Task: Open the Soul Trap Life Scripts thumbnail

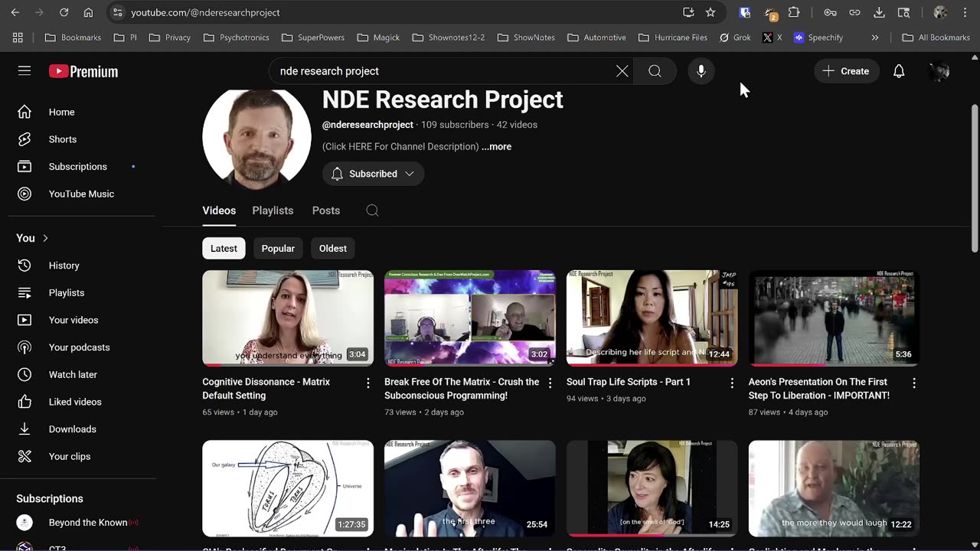Action: 652,318
